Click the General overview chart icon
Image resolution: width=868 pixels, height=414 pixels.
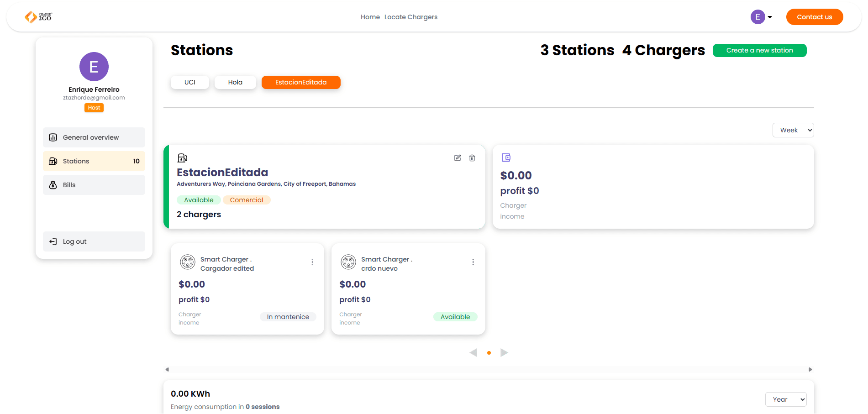53,137
